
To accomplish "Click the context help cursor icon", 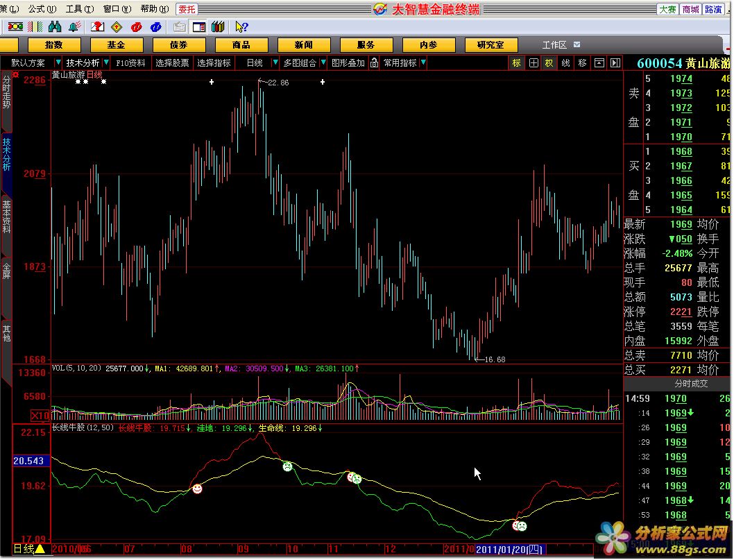I will [x=241, y=26].
